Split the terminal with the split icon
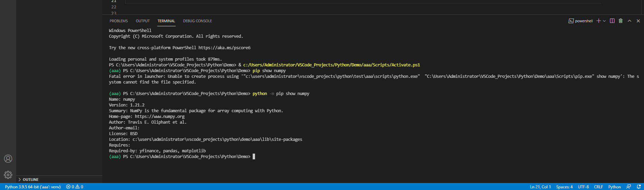This screenshot has height=190, width=644. coord(612,21)
